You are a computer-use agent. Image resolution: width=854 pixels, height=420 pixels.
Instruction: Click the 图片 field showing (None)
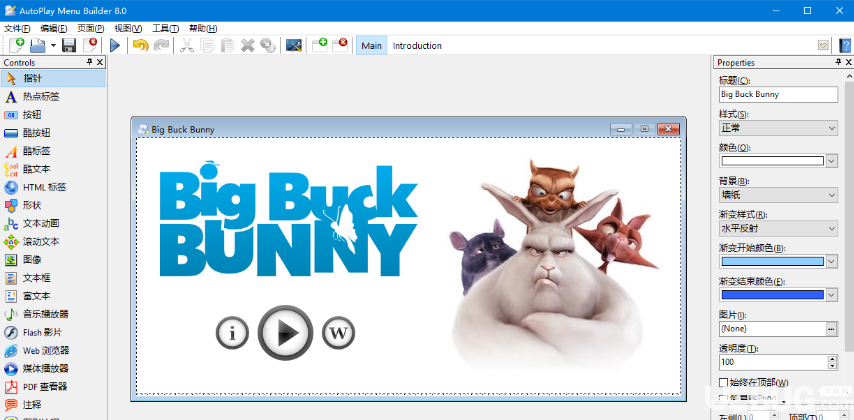pos(772,328)
